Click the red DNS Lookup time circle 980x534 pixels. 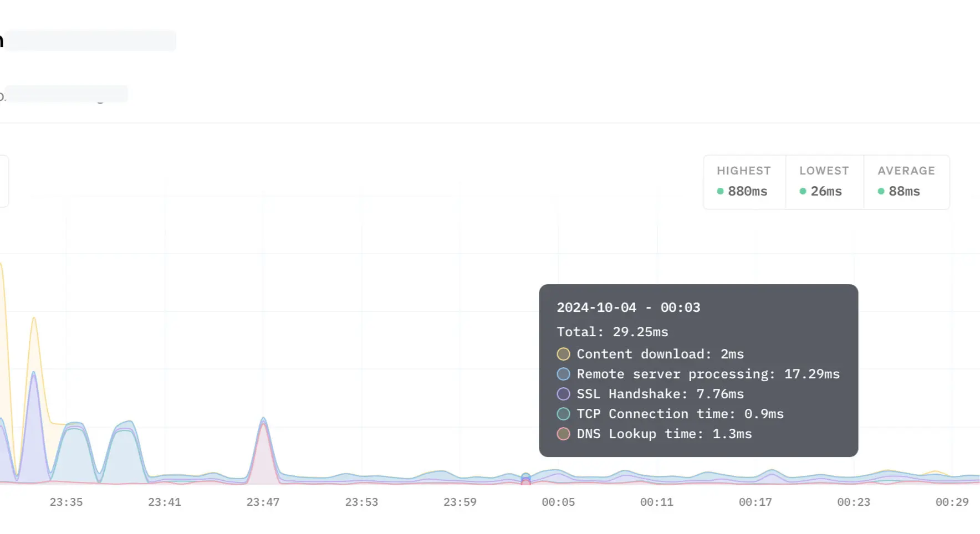pos(563,434)
